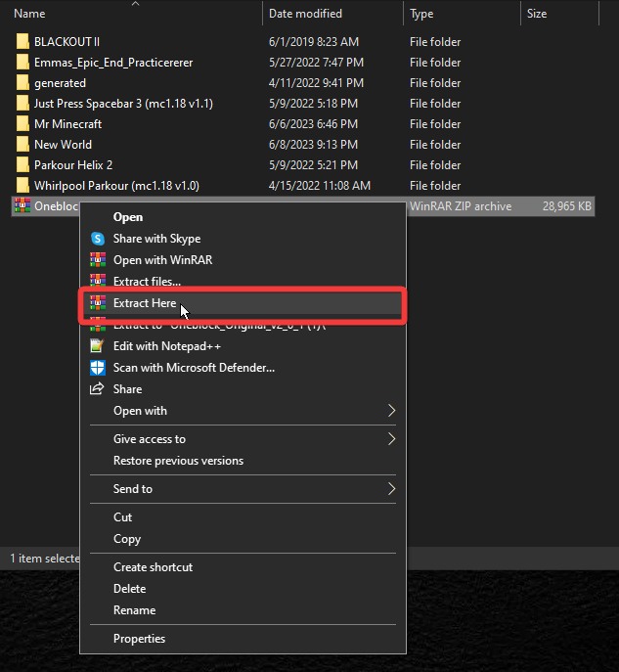
Task: Choose Edit with Notepad++
Action: [167, 346]
